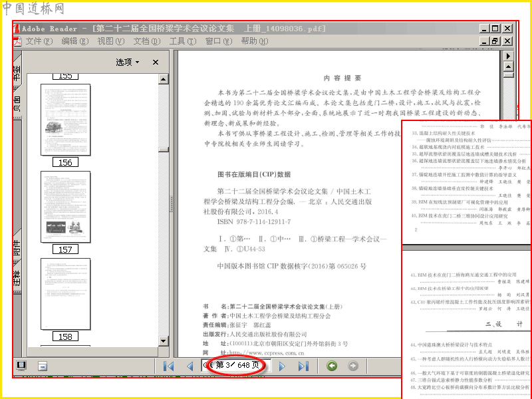Click the page number input field
Screen dimensions: 532x399
click(x=236, y=365)
